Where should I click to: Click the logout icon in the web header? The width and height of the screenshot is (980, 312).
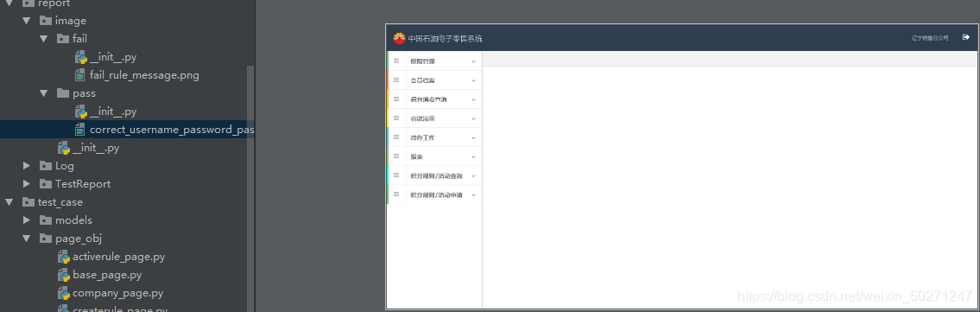(965, 37)
